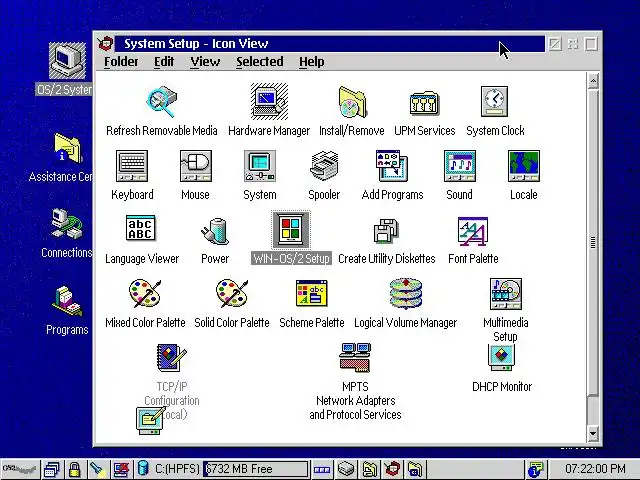Click the information balloon icon near clock

click(x=535, y=469)
